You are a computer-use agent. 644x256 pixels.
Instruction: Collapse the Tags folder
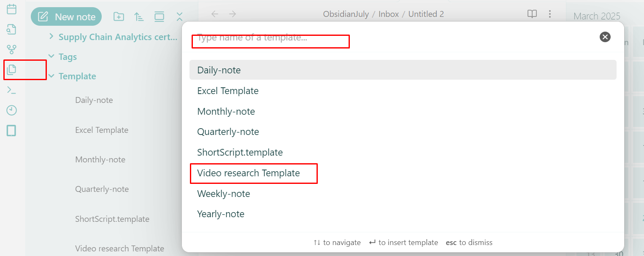coord(51,57)
